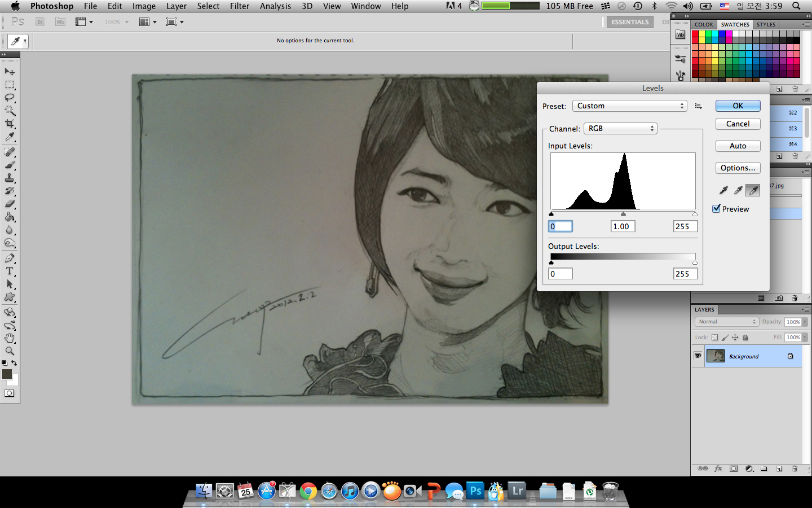Select the Custom Shape tool
The image size is (812, 508).
click(x=10, y=297)
